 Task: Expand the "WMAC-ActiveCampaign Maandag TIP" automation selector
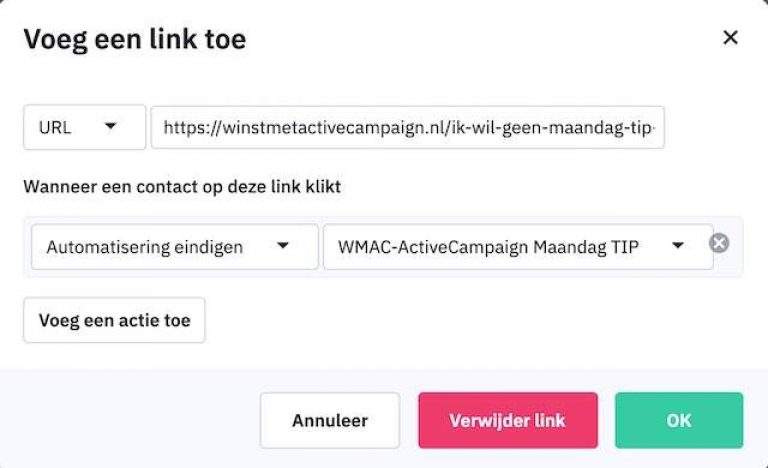click(x=517, y=247)
